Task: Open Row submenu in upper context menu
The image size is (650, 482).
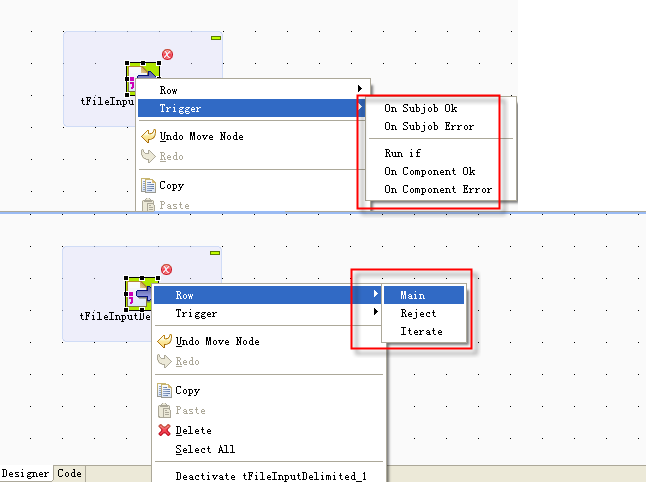Action: point(252,90)
